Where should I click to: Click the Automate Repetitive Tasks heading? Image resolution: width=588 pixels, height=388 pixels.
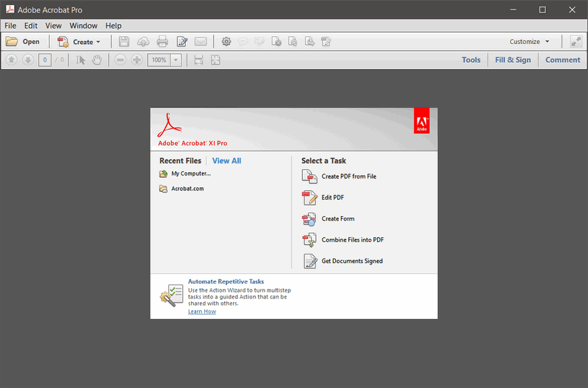tap(226, 281)
